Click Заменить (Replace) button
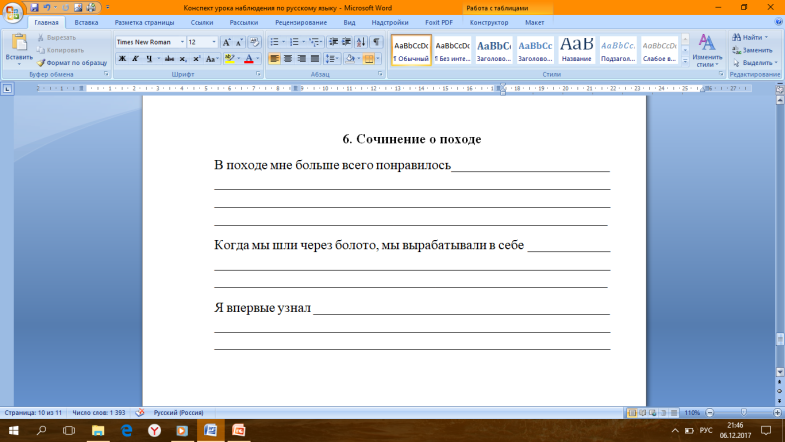The image size is (785, 442). click(x=752, y=50)
